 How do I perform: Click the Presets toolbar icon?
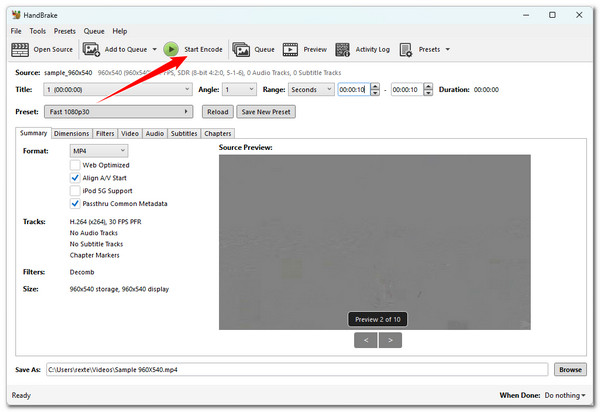pos(406,49)
